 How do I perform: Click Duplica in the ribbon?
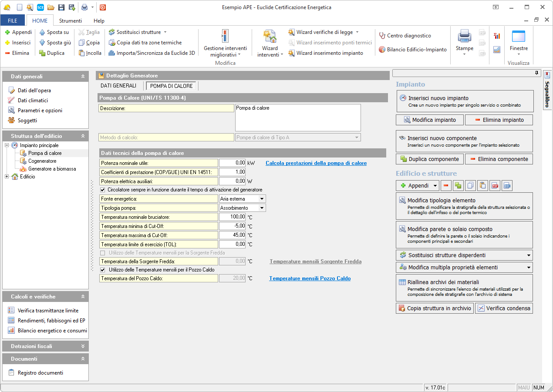pyautogui.click(x=52, y=53)
